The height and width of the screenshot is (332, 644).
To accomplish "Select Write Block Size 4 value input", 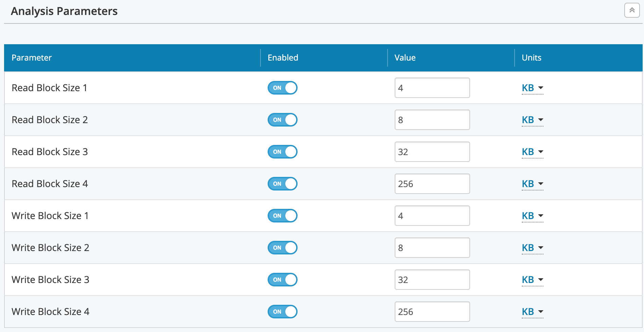I will [x=432, y=312].
